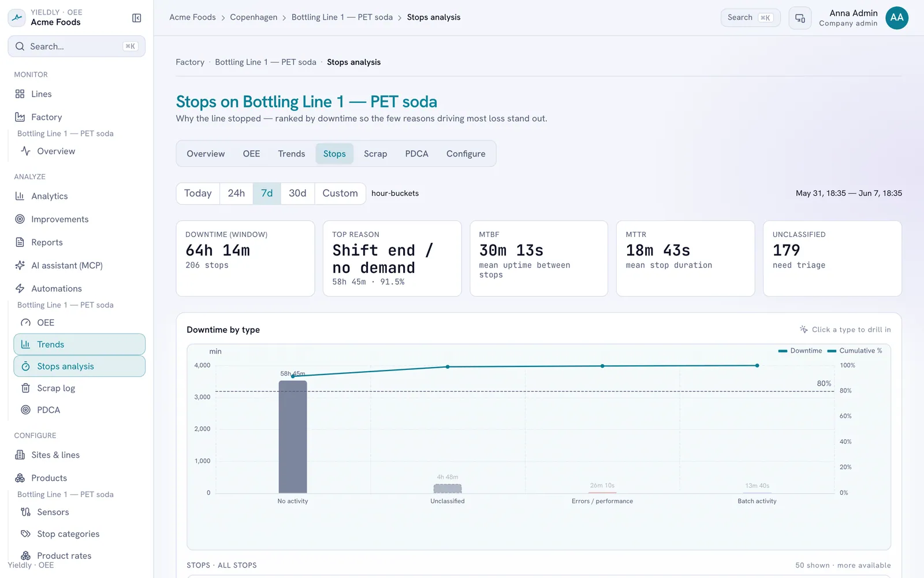
Task: Click the sidebar search magnifier icon
Action: 20,46
